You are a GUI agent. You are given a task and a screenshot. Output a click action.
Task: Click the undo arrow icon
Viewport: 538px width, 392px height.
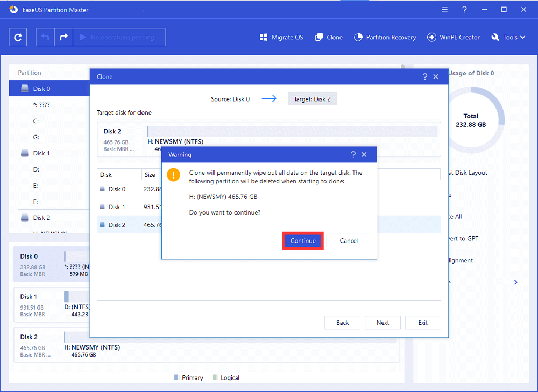point(46,37)
